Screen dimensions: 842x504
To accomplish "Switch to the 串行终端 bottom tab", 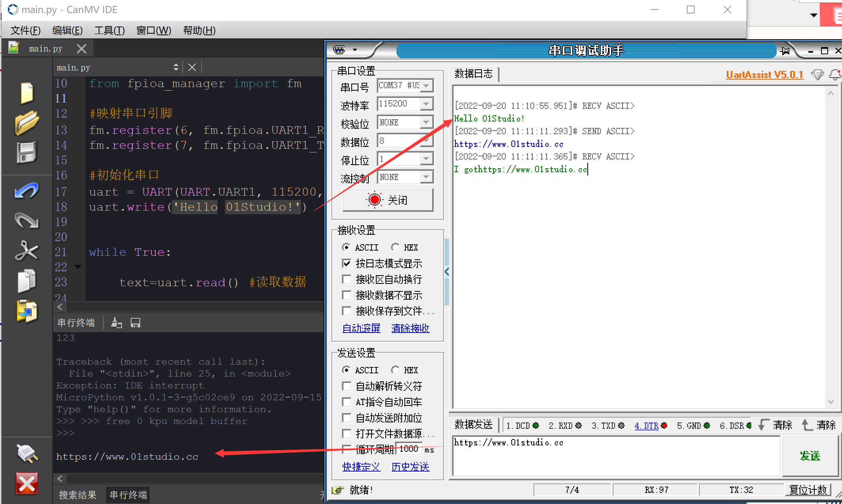I will (x=128, y=495).
